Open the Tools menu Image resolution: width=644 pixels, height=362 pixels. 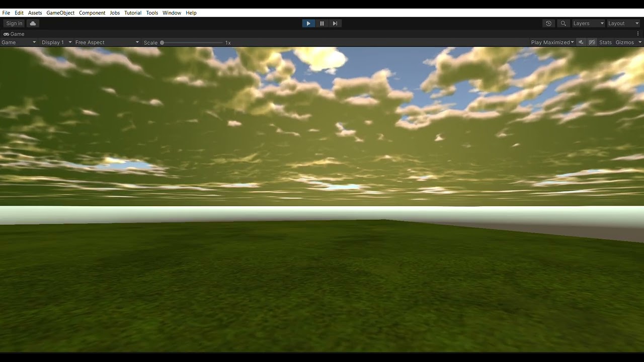[x=152, y=13]
